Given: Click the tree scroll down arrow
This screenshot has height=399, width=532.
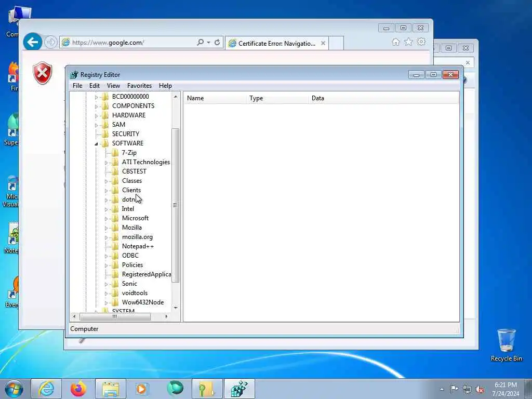Looking at the screenshot, I should click(176, 308).
